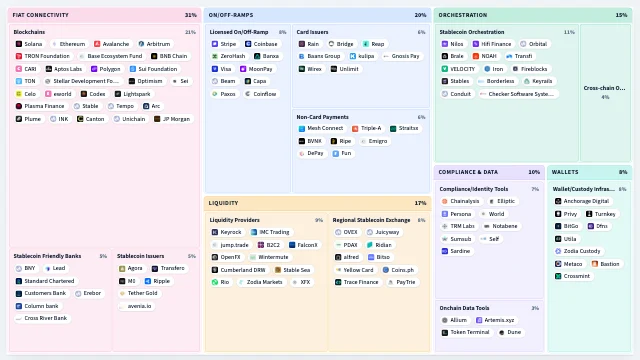Click the Chainalysis logo icon

(444, 201)
